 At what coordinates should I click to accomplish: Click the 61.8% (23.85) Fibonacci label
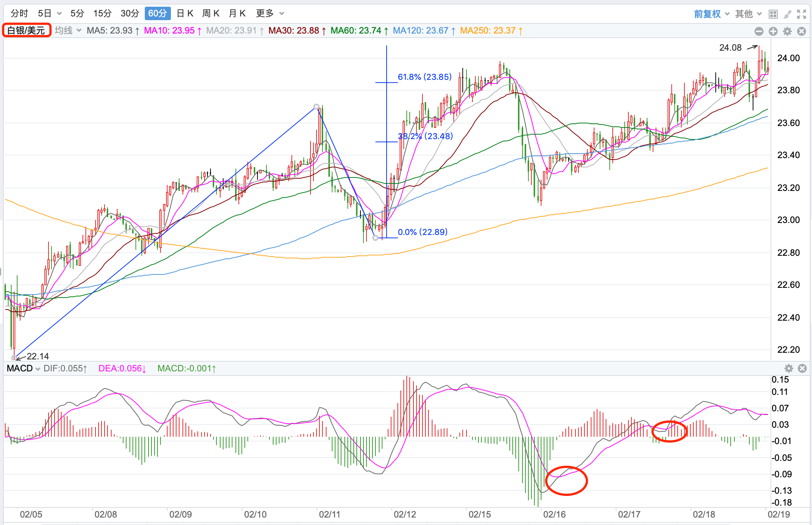coord(425,77)
